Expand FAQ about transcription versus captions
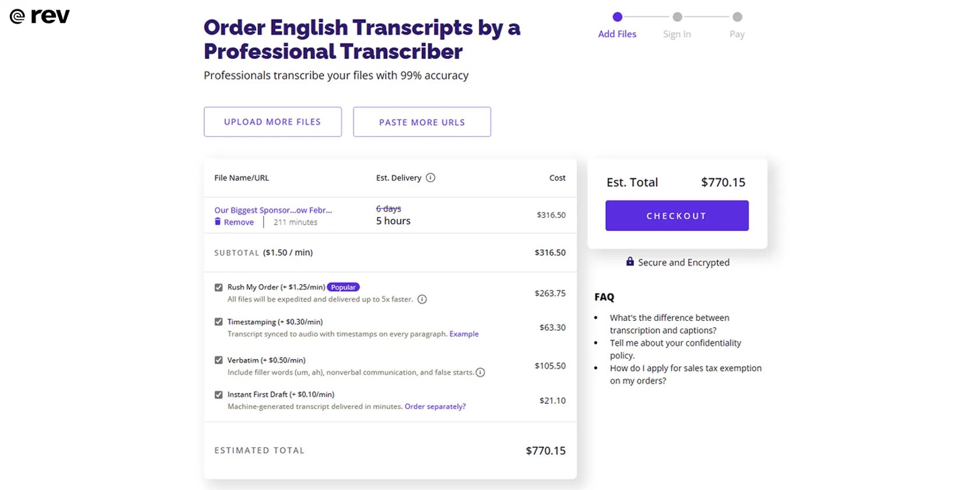Image resolution: width=980 pixels, height=490 pixels. coord(669,324)
